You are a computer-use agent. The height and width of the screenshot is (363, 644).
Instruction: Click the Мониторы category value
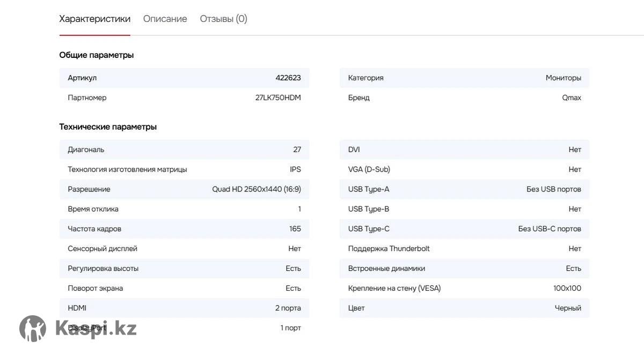pyautogui.click(x=563, y=78)
